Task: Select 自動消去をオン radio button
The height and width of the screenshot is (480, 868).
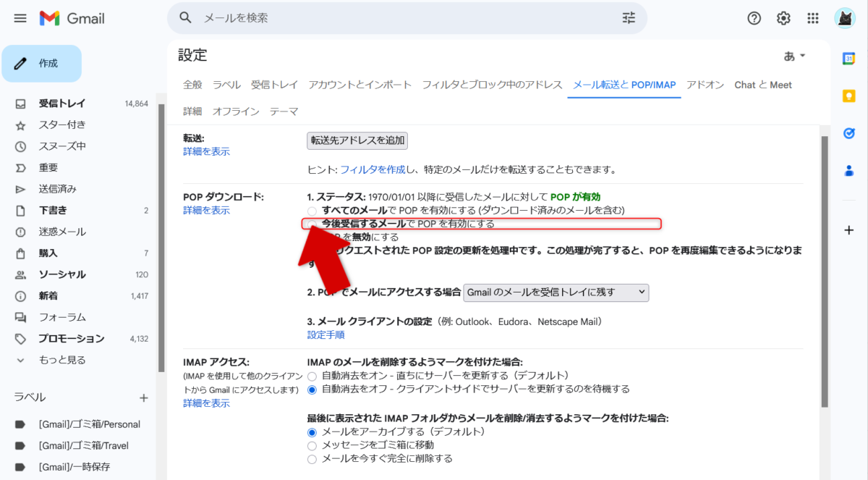Action: tap(312, 376)
